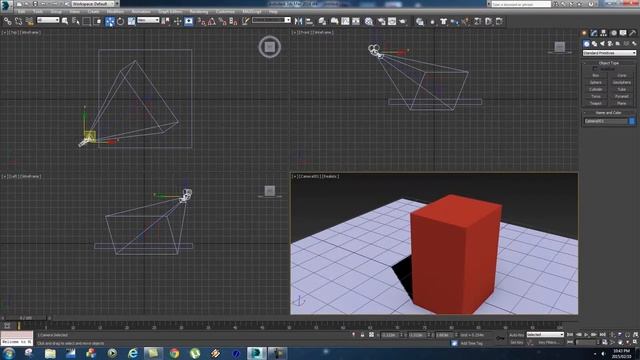Image resolution: width=640 pixels, height=360 pixels.
Task: Click the Mirror tool icon
Action: tap(298, 21)
